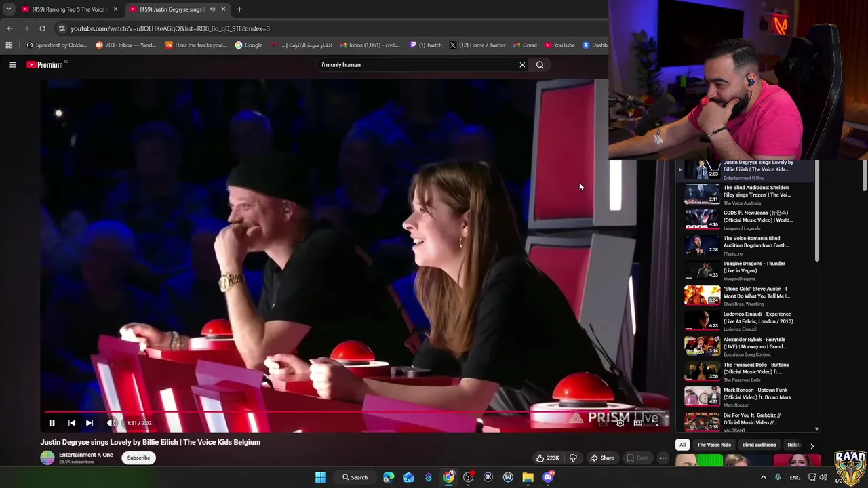Open Entertainment K-One channel avatar
The width and height of the screenshot is (868, 488).
(47, 458)
